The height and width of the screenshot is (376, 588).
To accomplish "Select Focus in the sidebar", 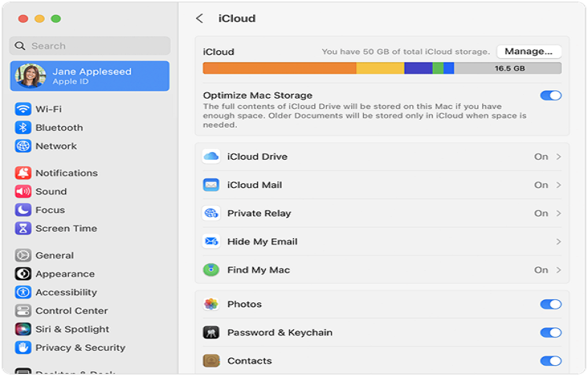I will coord(50,210).
